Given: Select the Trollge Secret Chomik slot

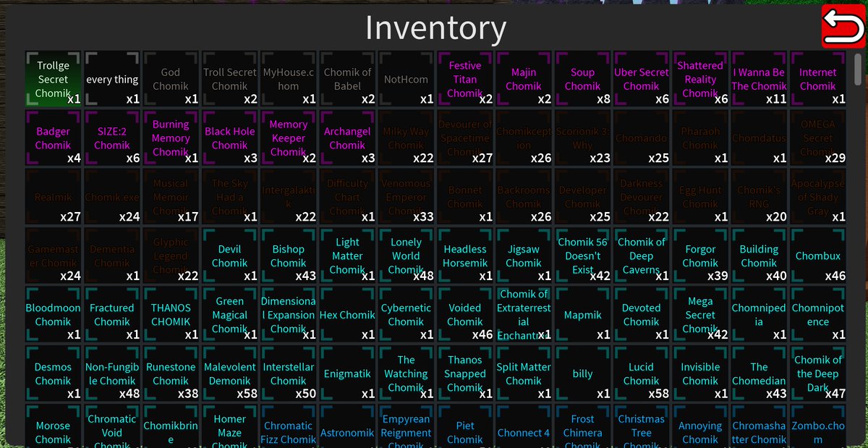Looking at the screenshot, I should pyautogui.click(x=54, y=79).
